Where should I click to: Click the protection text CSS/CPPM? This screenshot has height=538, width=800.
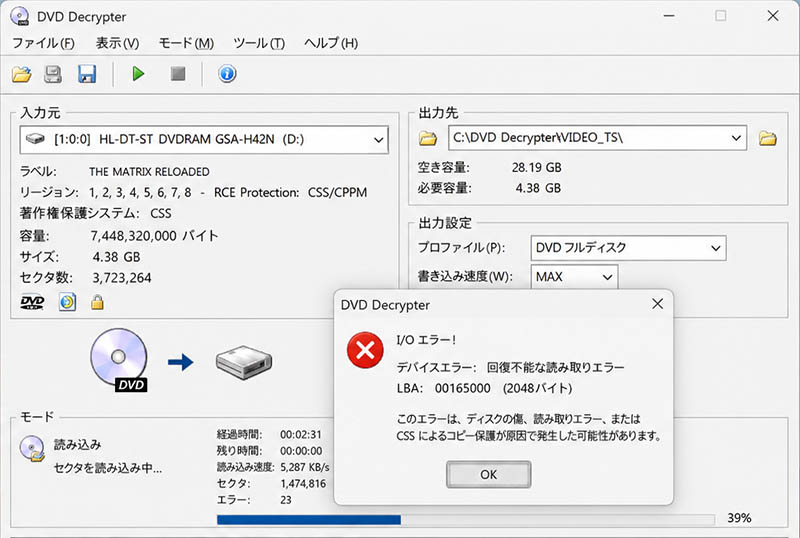(x=337, y=193)
